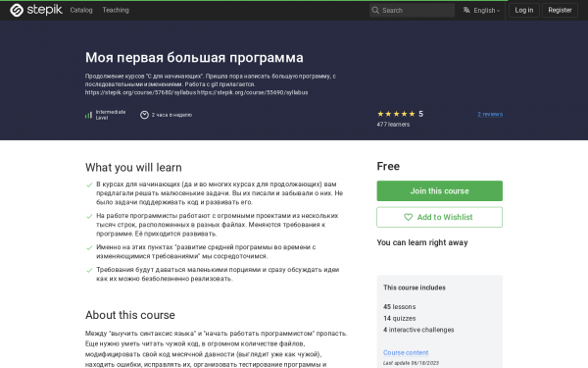The width and height of the screenshot is (588, 368).
Task: Click the 45 lessons text
Action: (x=400, y=307)
